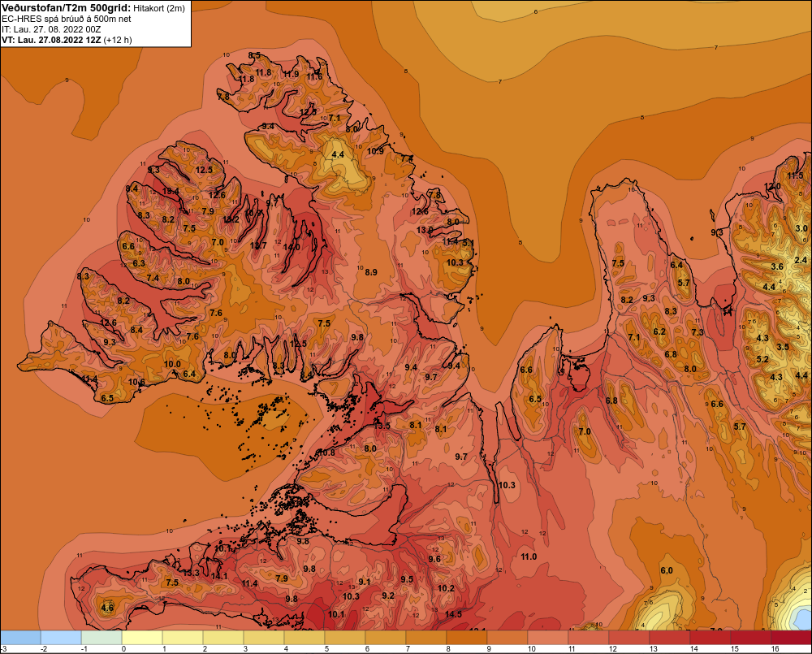Click the 5.2 temperature value on map
812x654 pixels.
point(762,359)
